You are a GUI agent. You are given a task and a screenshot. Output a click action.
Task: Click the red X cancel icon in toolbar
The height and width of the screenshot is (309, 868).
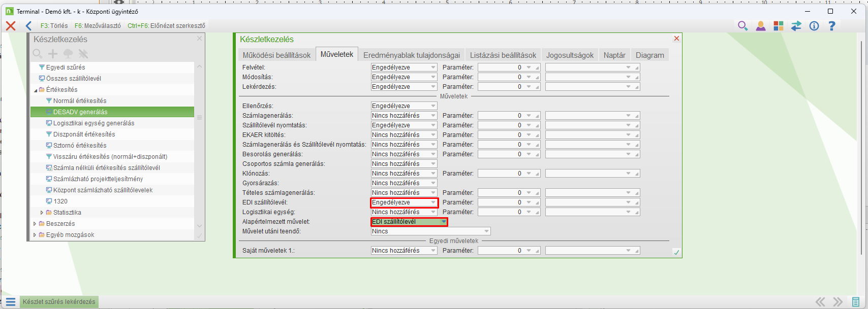pos(10,26)
